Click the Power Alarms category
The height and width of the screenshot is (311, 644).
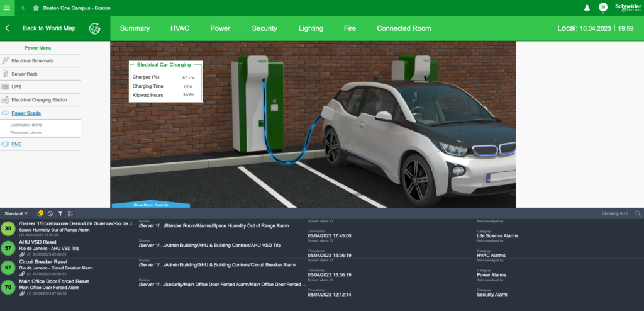[491, 274]
